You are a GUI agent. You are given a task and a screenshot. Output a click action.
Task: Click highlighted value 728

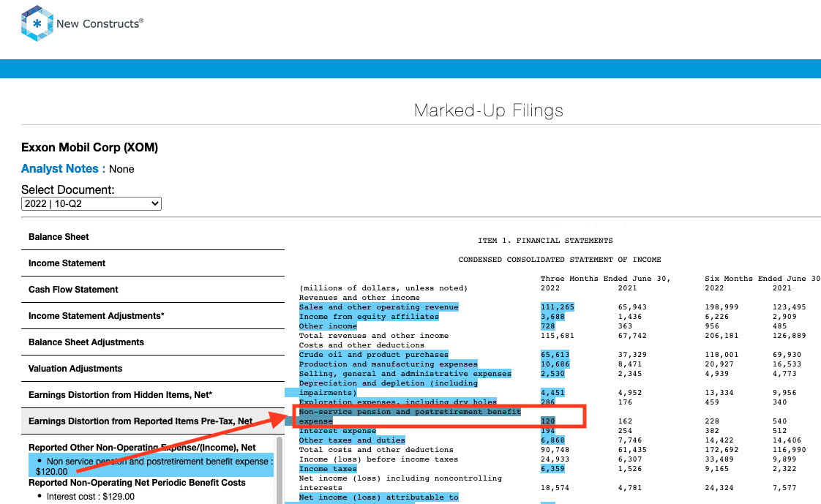[x=547, y=326]
